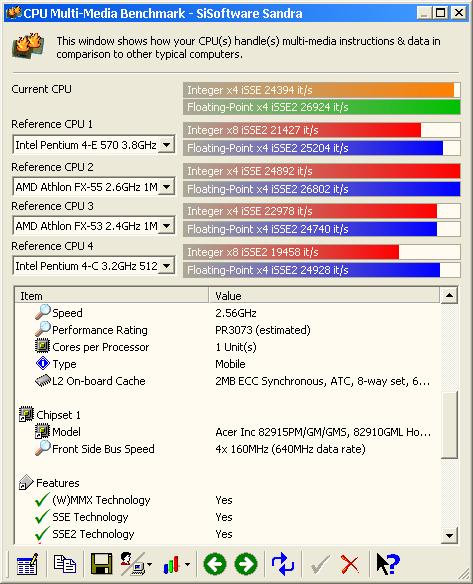This screenshot has width=473, height=584.
Task: Select the Reference CPU 3 Athlon FX-53 combo box
Action: (93, 226)
